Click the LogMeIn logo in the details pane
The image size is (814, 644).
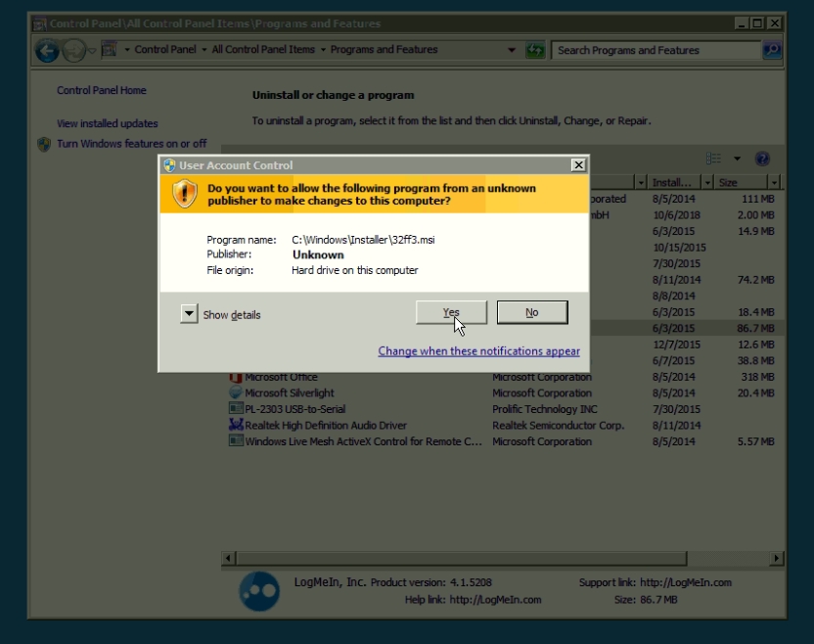(x=259, y=591)
